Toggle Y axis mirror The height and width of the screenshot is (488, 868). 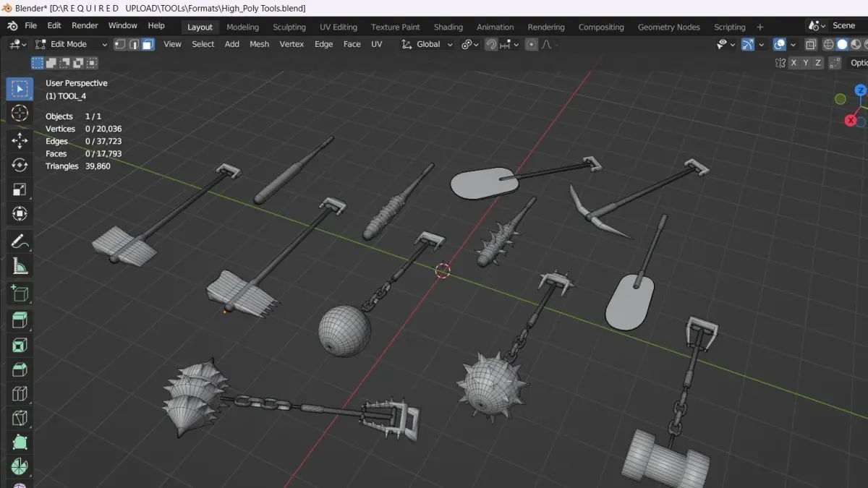pos(806,63)
